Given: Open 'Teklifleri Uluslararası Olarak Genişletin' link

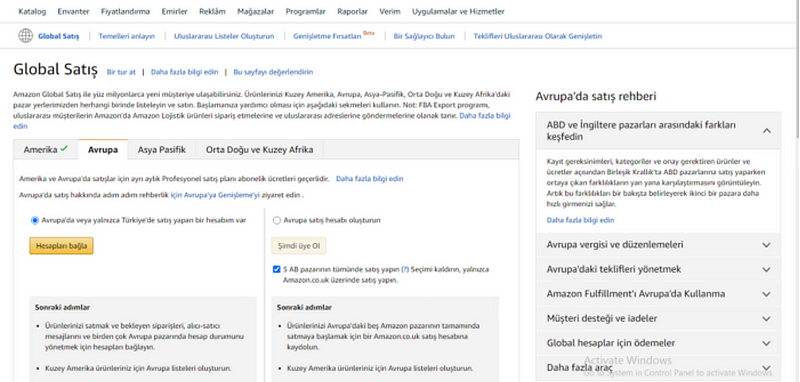Looking at the screenshot, I should tap(538, 36).
